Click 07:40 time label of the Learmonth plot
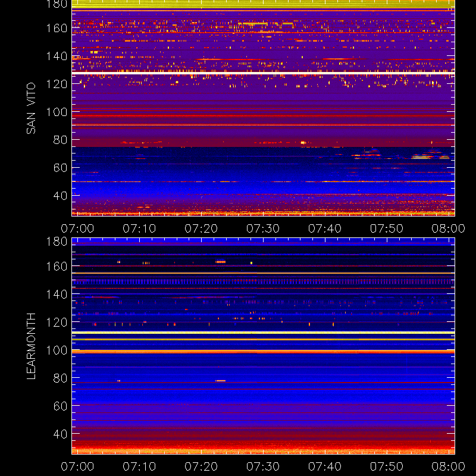Screen dimensions: 476x476 tap(325, 466)
